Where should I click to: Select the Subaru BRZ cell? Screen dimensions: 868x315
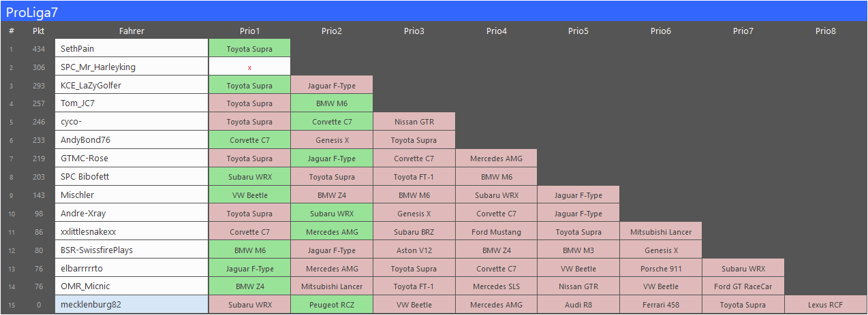(414, 232)
